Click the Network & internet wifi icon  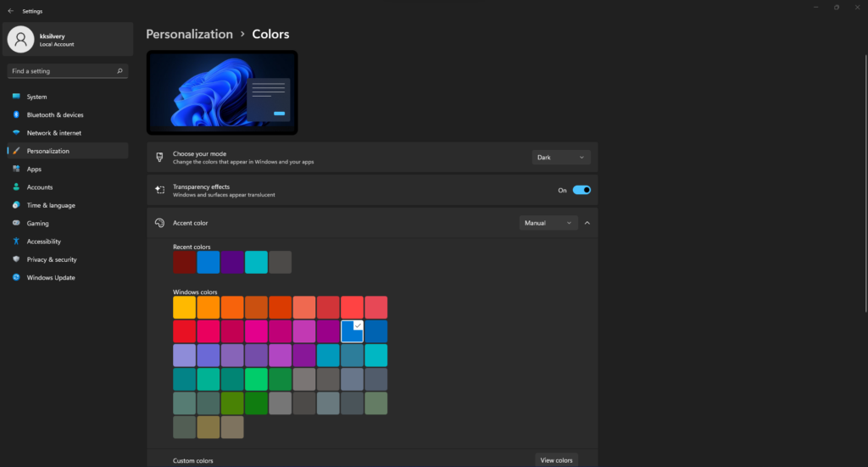(x=16, y=133)
